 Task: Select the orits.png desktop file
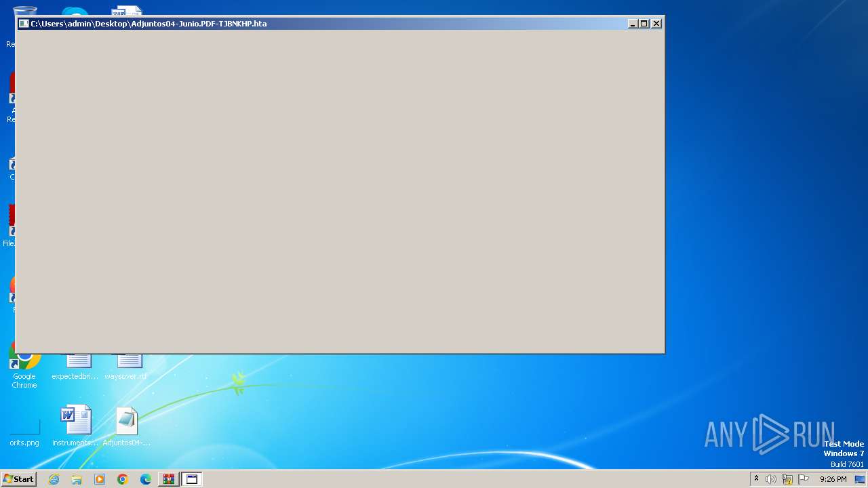(x=24, y=431)
